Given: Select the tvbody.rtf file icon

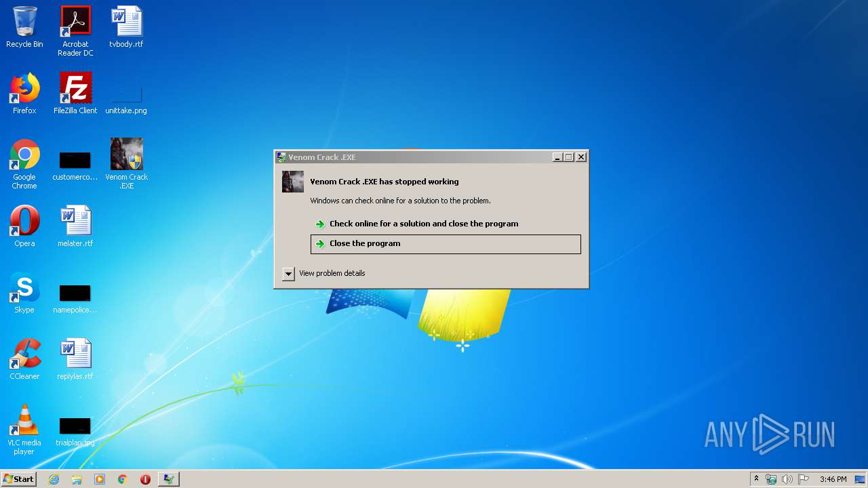Looking at the screenshot, I should [126, 27].
